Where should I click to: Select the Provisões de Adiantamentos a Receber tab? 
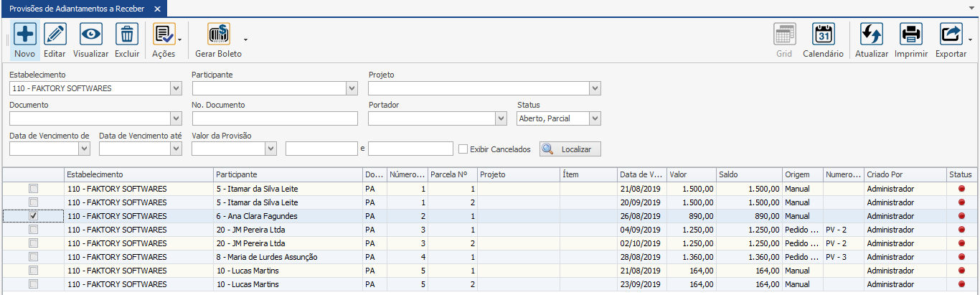pyautogui.click(x=77, y=9)
